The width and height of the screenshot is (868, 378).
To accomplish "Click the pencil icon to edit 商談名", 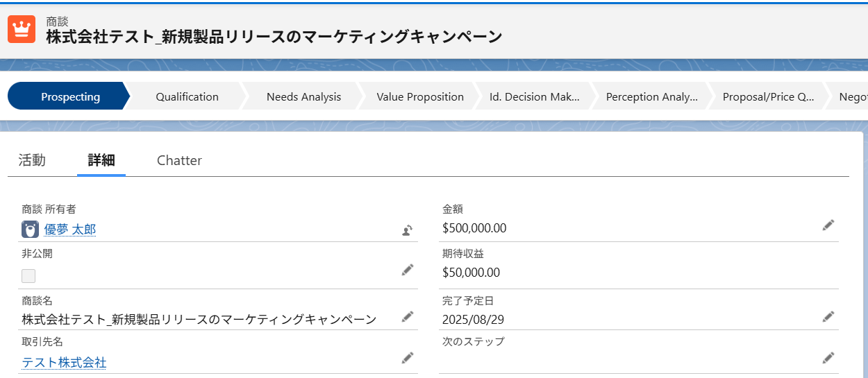I will tap(408, 316).
